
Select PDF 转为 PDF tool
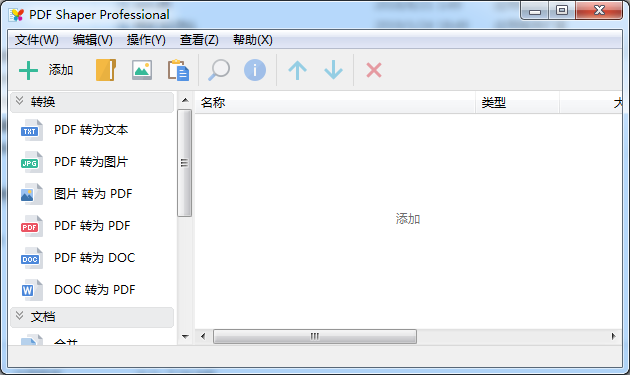click(x=92, y=225)
